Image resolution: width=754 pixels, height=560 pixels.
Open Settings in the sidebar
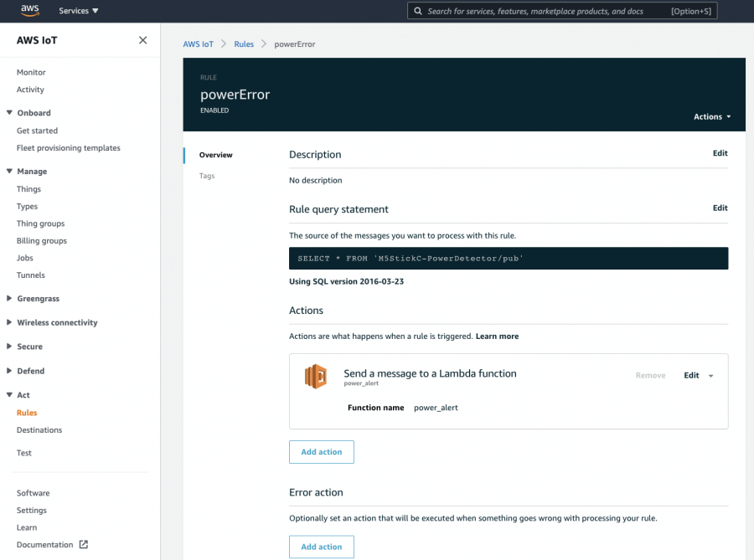click(x=32, y=510)
